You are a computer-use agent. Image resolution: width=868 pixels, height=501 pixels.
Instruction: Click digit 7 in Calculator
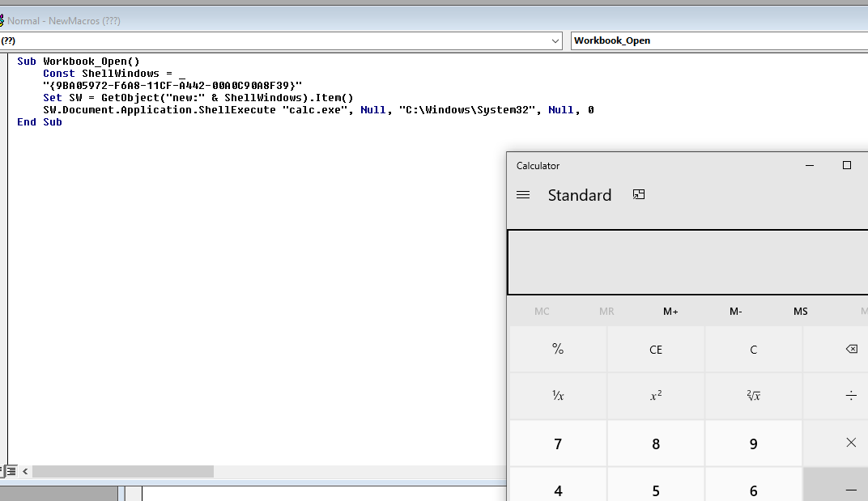tap(558, 444)
